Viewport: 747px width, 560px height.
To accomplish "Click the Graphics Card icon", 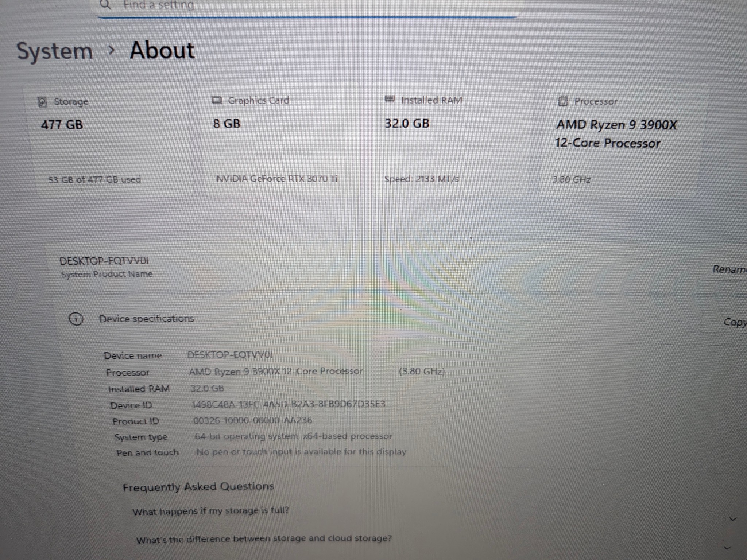I will point(217,100).
